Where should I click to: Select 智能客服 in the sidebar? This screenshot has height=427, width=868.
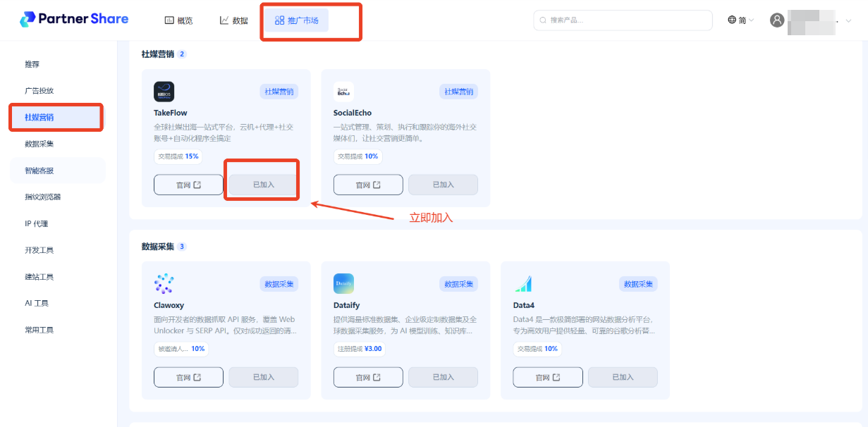click(58, 171)
